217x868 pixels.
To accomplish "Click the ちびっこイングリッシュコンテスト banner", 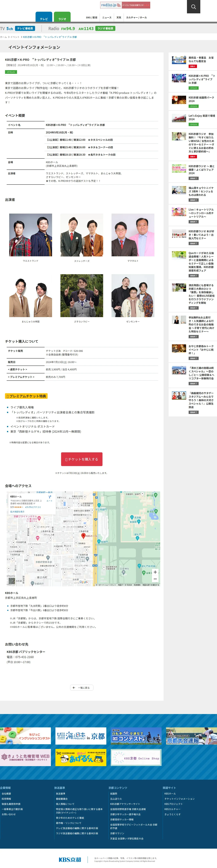I will pyautogui.click(x=25, y=736).
